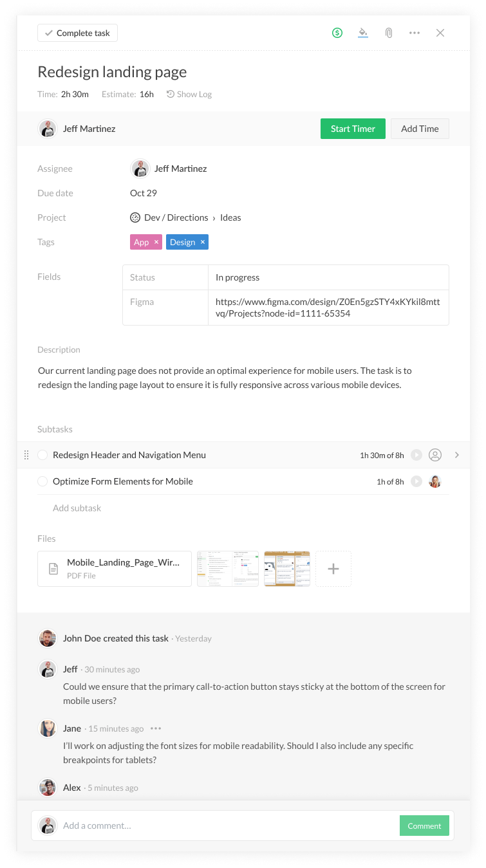Click the green billable dollar icon
Viewport: 486px width, 868px height.
[337, 33]
